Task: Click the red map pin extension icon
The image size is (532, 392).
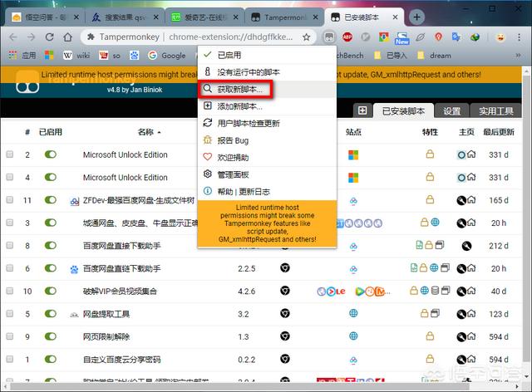Action: tap(438, 37)
